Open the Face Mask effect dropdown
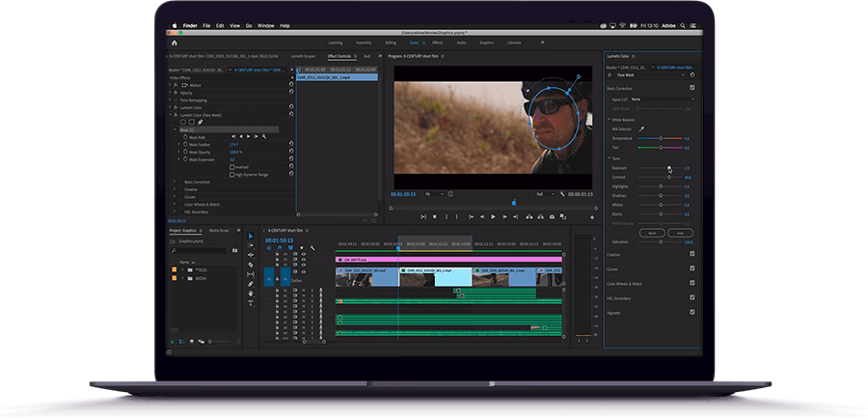Screen dimensions: 868x420 (650, 74)
